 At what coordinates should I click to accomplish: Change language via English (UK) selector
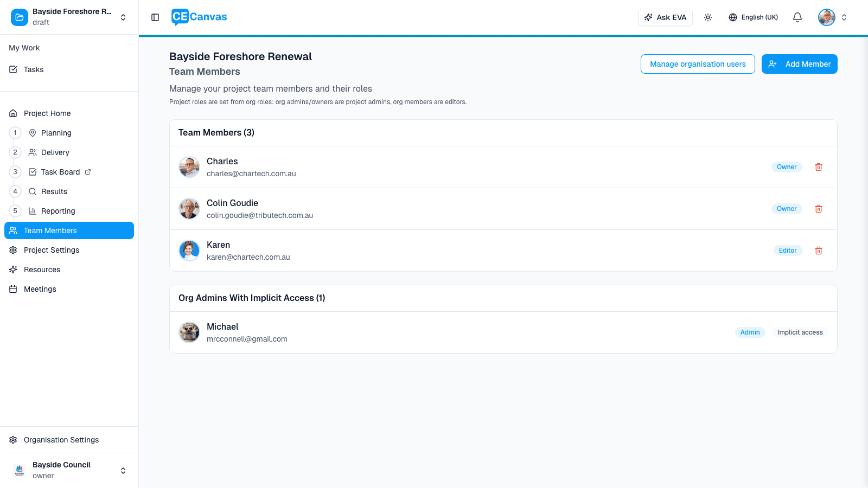tap(753, 17)
